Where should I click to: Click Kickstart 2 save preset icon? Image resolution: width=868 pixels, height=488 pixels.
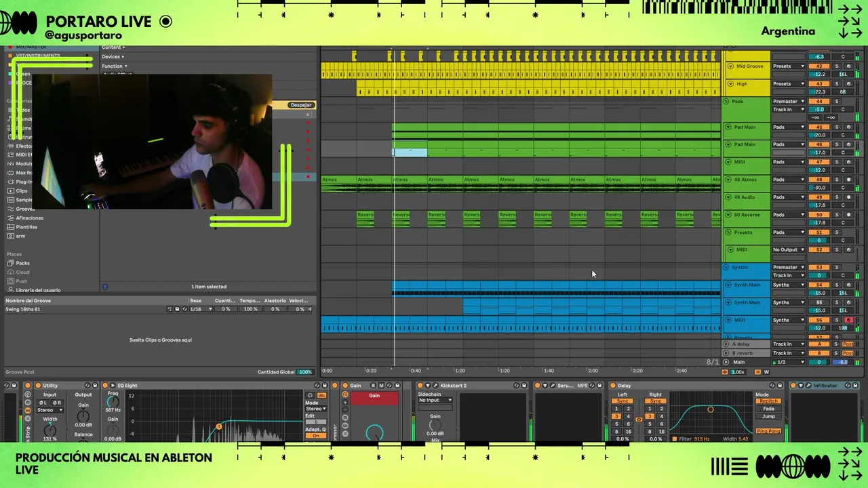(524, 385)
